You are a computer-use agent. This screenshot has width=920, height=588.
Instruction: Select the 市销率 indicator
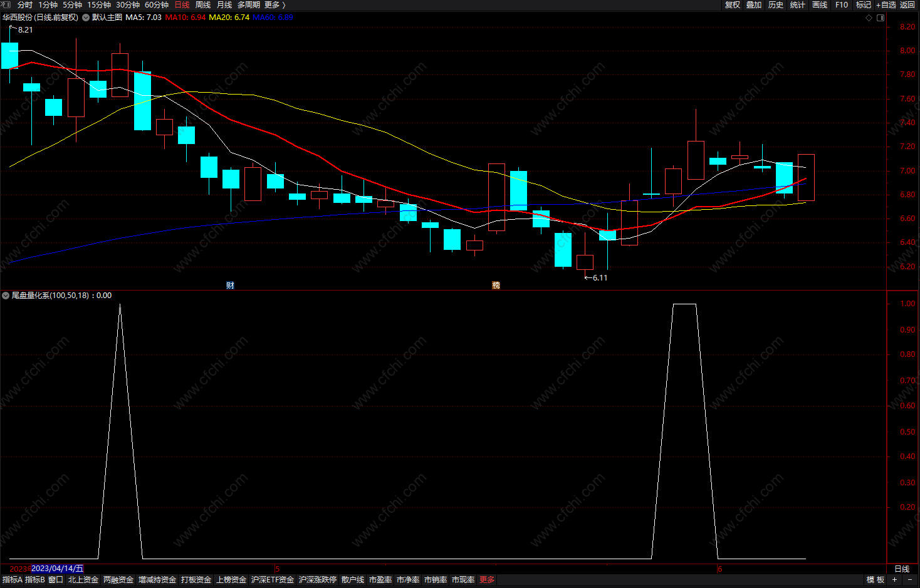point(436,580)
